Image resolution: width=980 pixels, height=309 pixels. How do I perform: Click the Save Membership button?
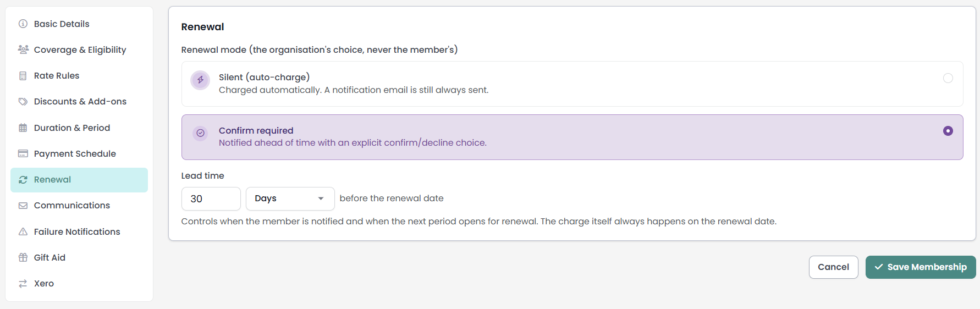tap(921, 267)
